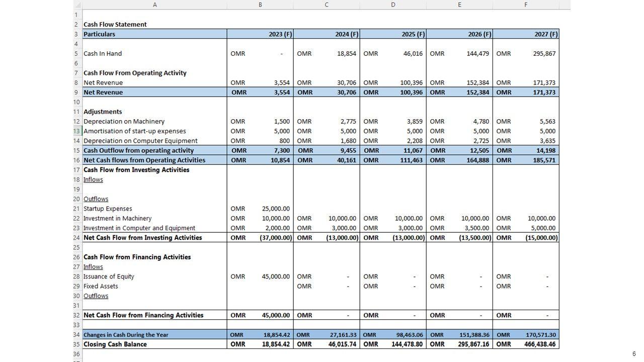Select column A header
Image resolution: width=644 pixels, height=362 pixels.
point(154,5)
